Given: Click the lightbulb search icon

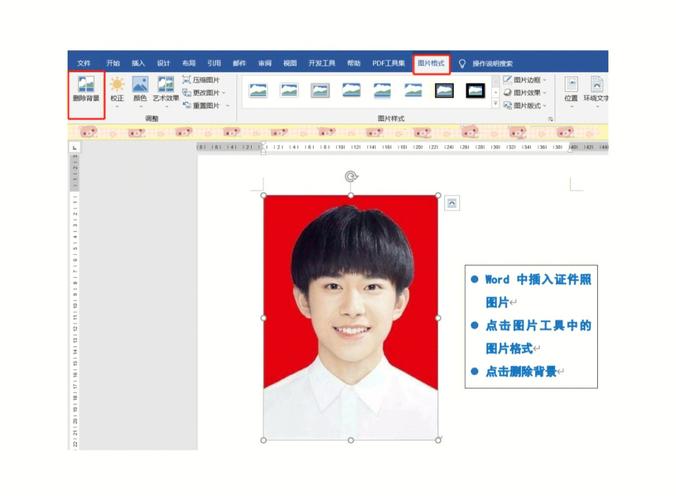Looking at the screenshot, I should [x=462, y=63].
